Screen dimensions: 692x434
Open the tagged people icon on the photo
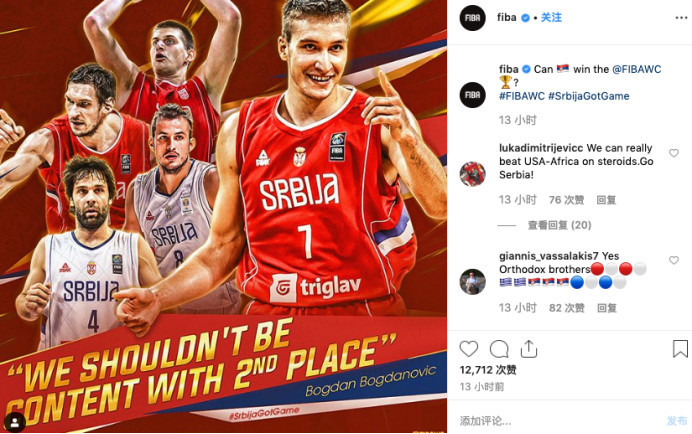point(15,423)
